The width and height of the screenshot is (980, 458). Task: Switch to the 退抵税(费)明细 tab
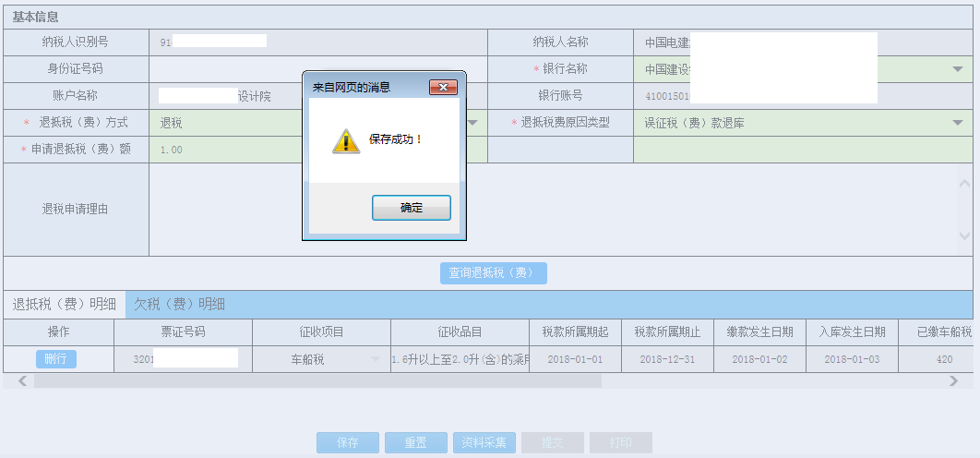tap(64, 305)
